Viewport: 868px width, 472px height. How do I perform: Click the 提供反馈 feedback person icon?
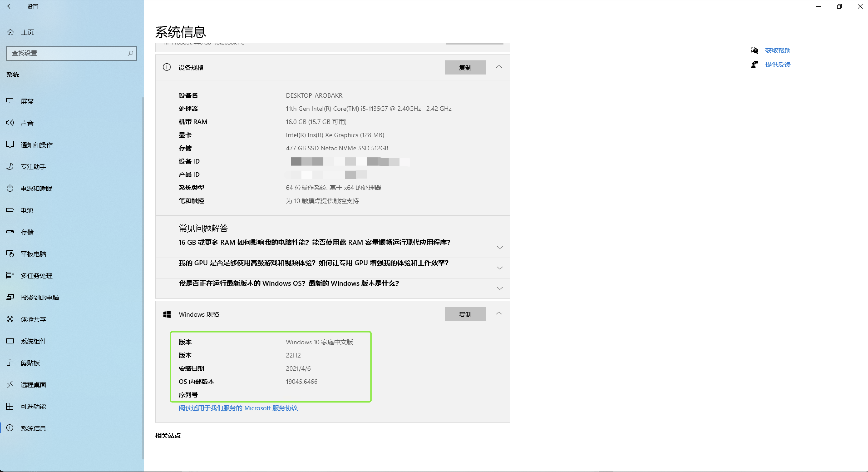pos(755,64)
